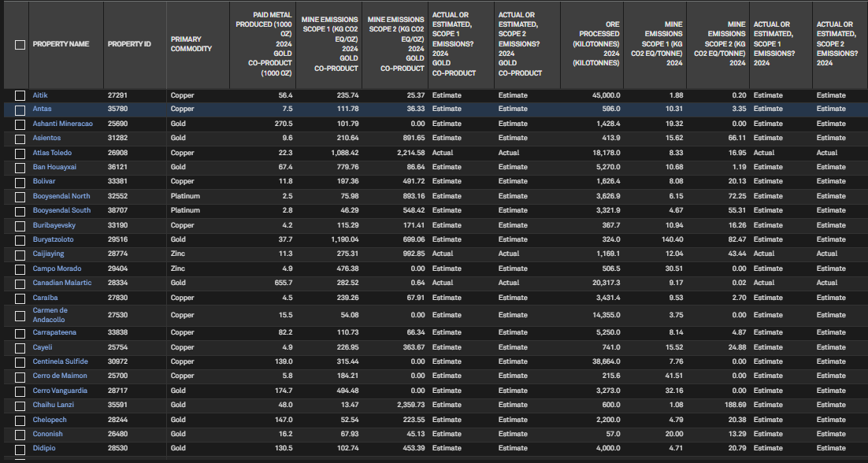Mark the Didipio row checkbox
The image size is (868, 463).
tap(20, 449)
